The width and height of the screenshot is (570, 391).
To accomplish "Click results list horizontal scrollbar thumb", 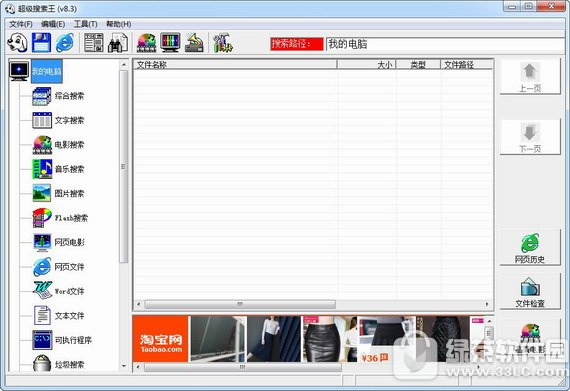I will tap(240, 304).
